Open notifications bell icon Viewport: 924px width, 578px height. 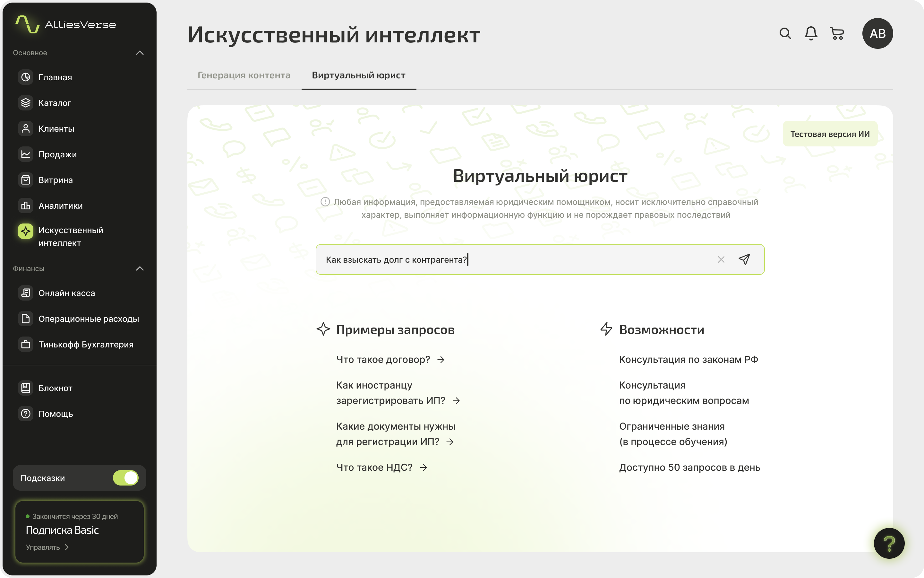(x=811, y=33)
